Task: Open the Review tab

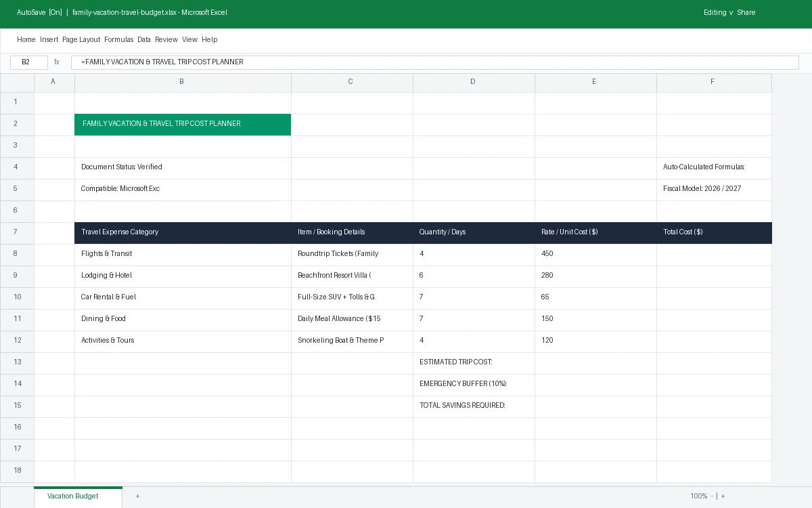Action: pos(166,40)
